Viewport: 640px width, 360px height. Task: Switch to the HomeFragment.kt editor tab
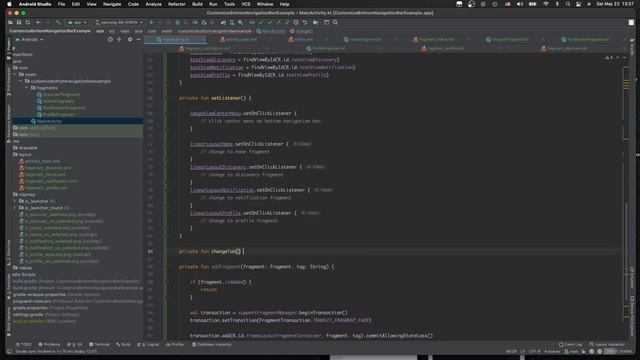point(365,40)
